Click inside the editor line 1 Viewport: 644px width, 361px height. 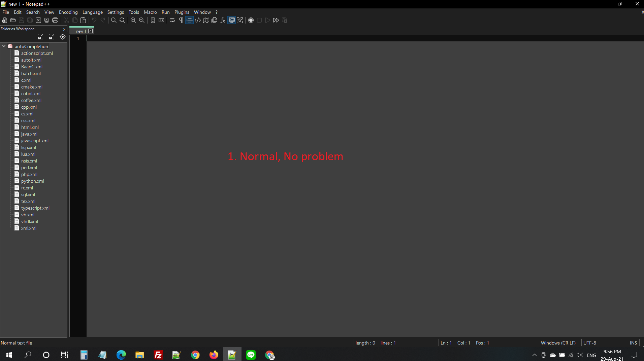click(x=365, y=38)
